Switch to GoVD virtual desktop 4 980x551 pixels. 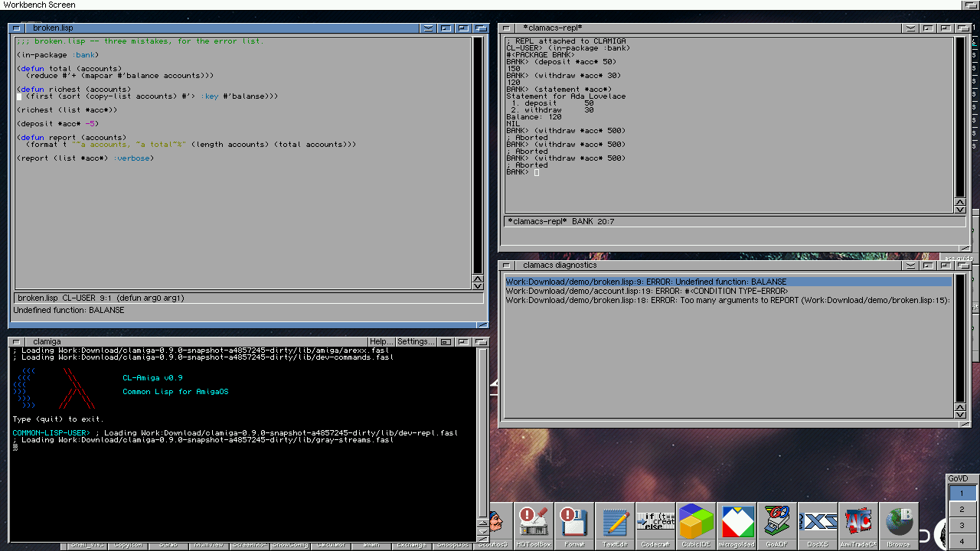(962, 542)
